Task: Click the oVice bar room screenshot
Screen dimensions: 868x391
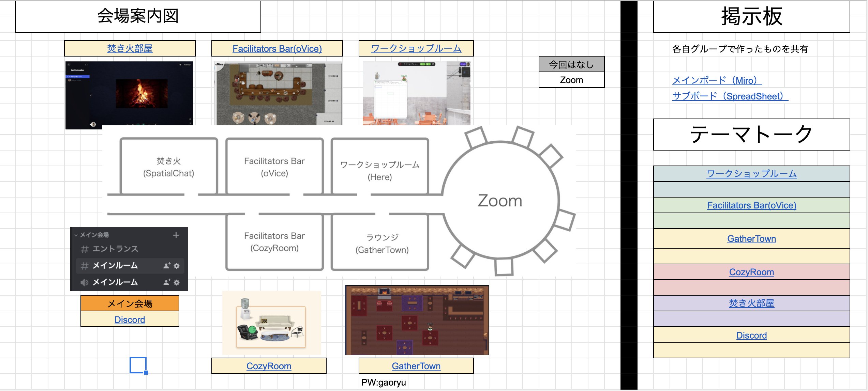Action: point(278,93)
